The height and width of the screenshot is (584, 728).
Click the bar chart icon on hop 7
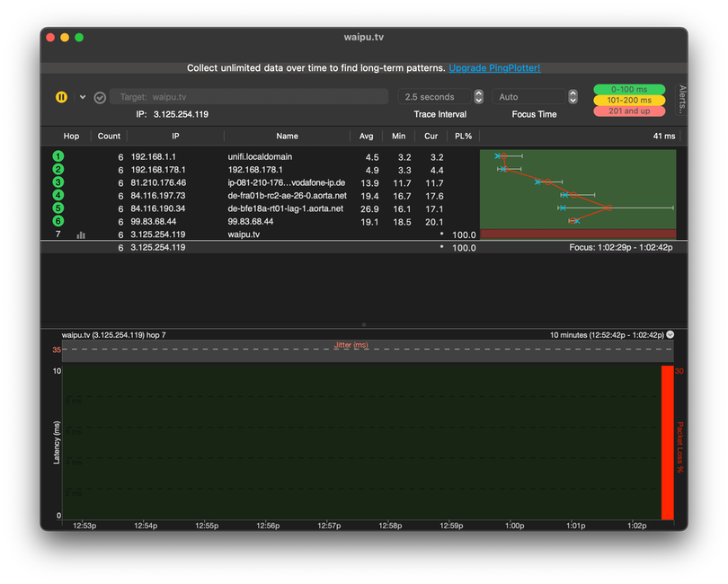coord(81,234)
